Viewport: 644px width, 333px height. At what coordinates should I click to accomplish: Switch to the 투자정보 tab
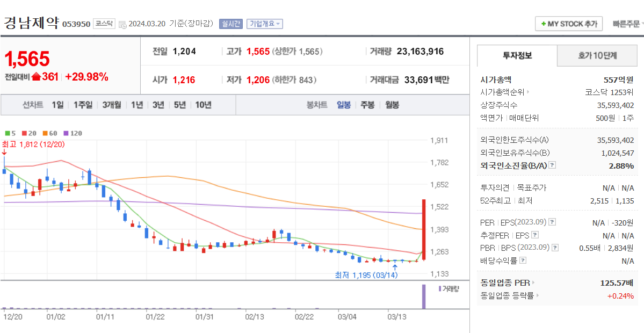tap(517, 55)
